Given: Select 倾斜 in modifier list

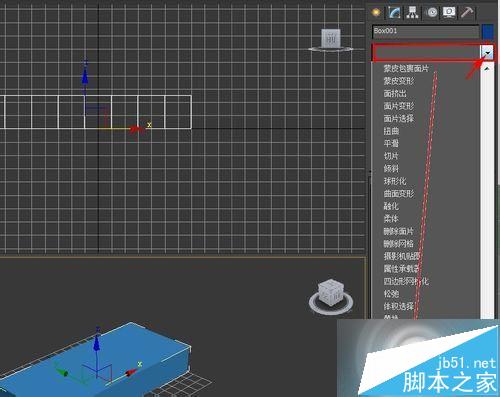Looking at the screenshot, I should tap(391, 168).
